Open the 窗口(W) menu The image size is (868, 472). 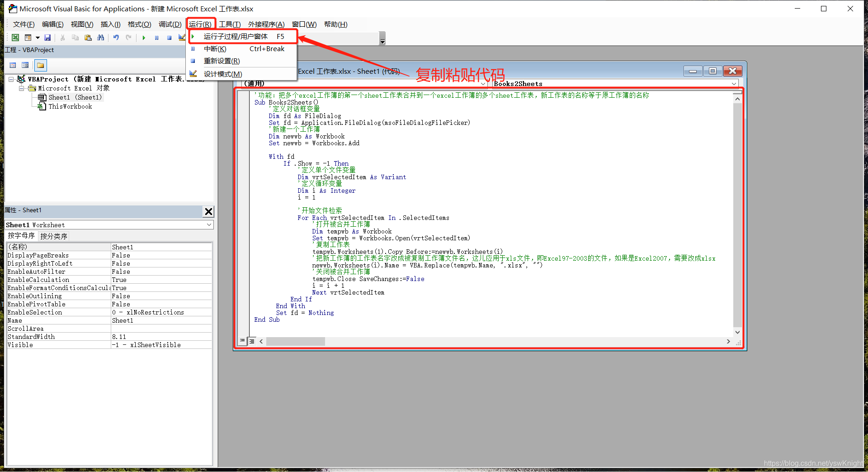pos(304,24)
